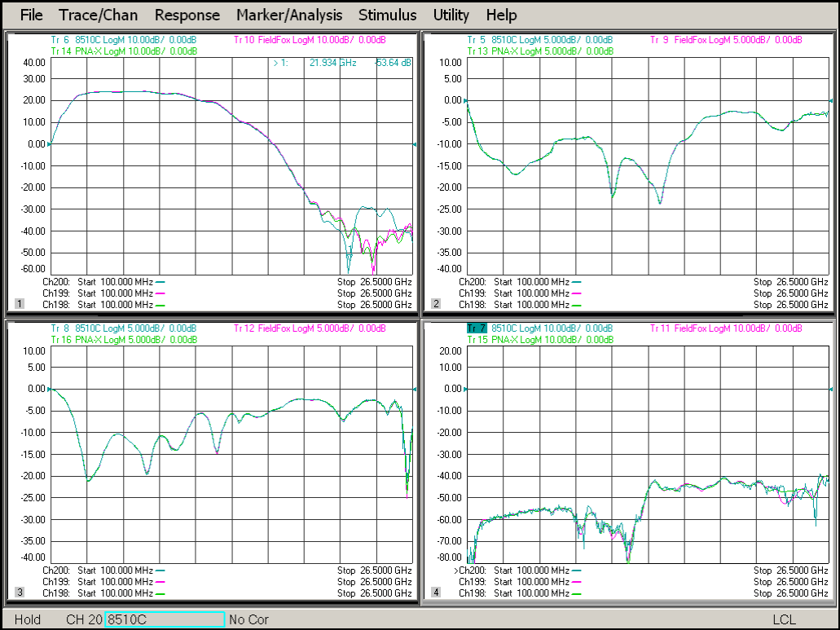Click the window 3 number badge
This screenshot has height=630, width=840.
coord(19,593)
